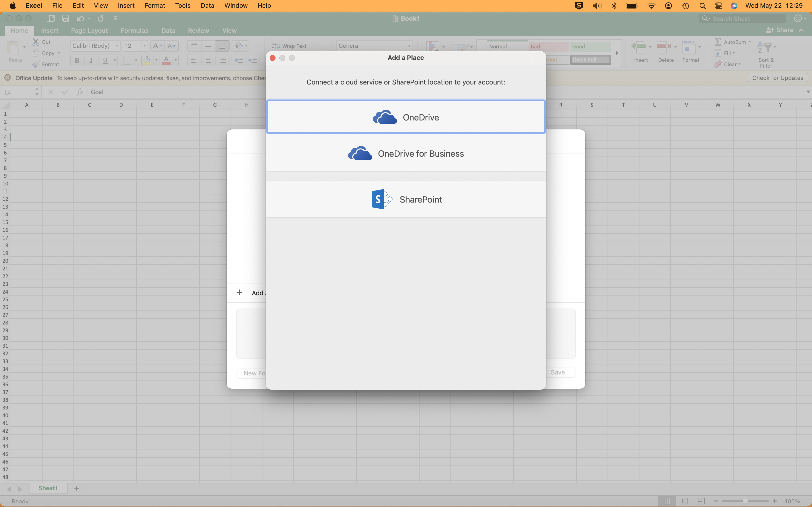812x507 pixels.
Task: Select the OneDrive cloud option
Action: (406, 117)
